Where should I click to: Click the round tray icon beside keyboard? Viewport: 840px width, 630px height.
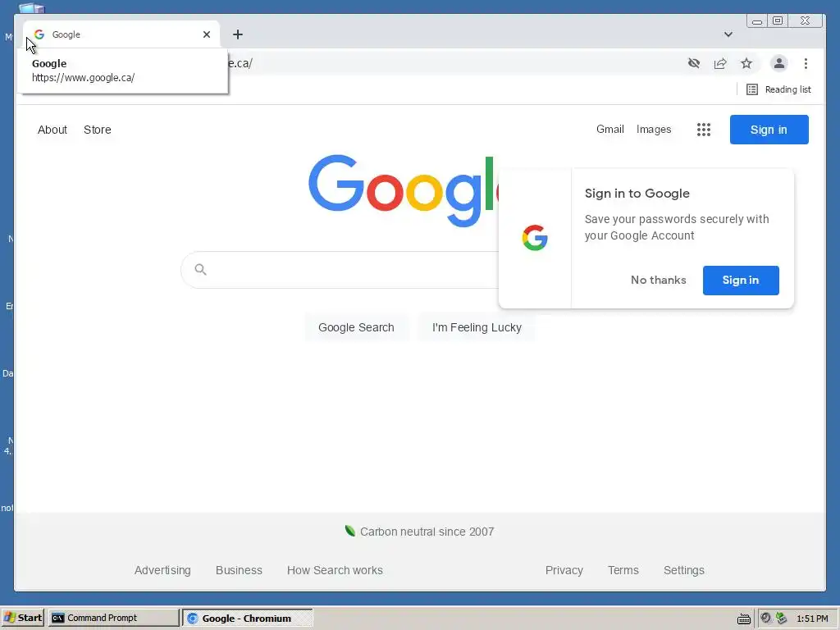click(765, 618)
